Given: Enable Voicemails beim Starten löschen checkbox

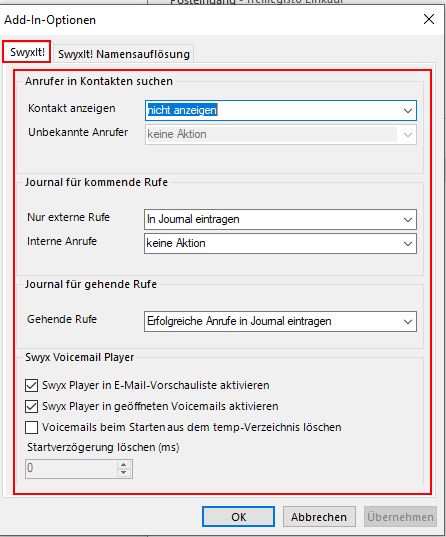Looking at the screenshot, I should click(32, 427).
